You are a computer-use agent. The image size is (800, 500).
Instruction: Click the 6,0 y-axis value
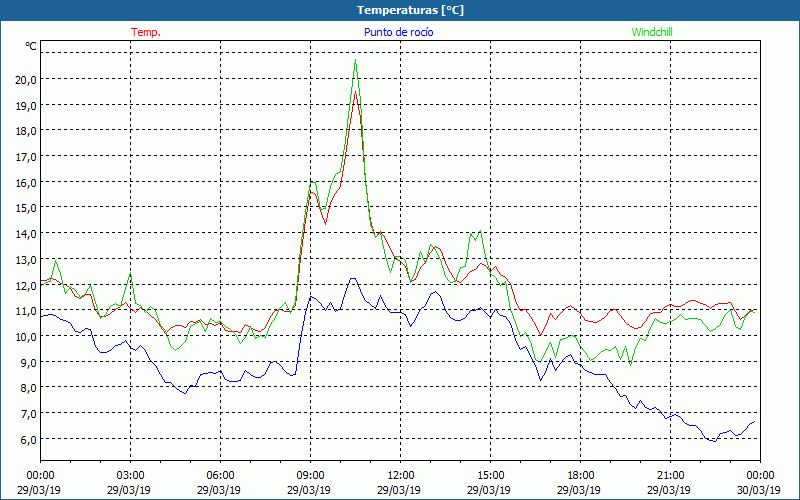click(x=28, y=439)
